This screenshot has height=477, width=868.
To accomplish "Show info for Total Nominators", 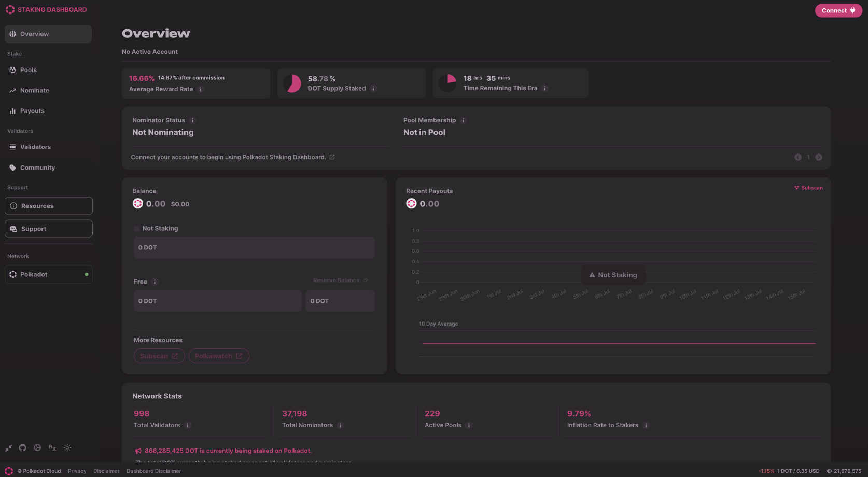I will coord(341,426).
